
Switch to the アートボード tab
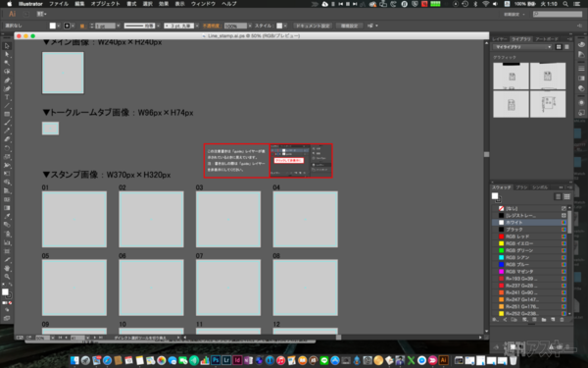(x=547, y=39)
